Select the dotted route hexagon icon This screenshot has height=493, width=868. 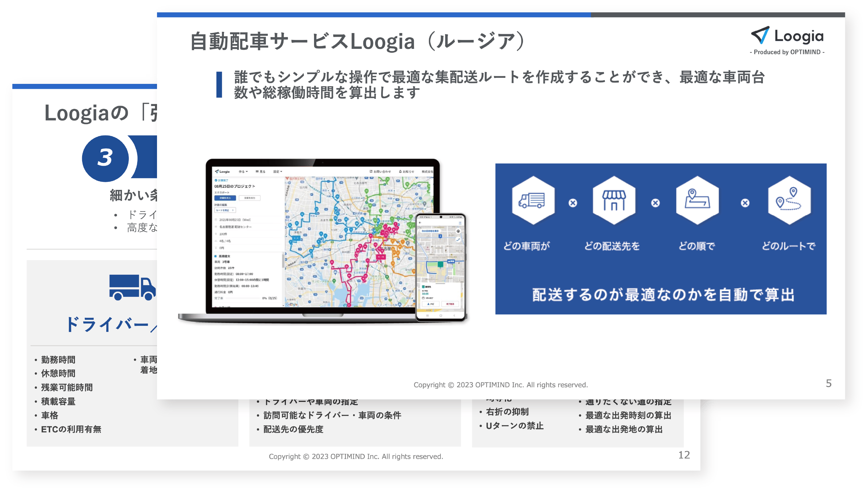789,200
